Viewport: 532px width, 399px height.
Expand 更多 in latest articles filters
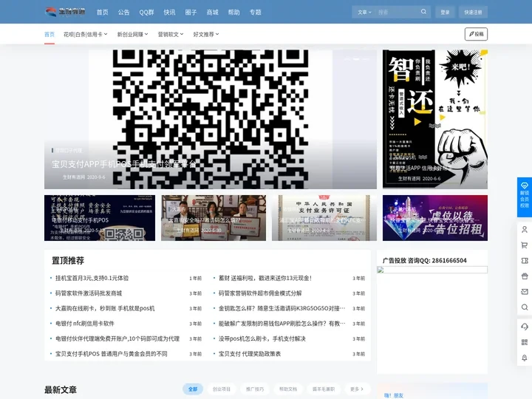[x=357, y=389]
